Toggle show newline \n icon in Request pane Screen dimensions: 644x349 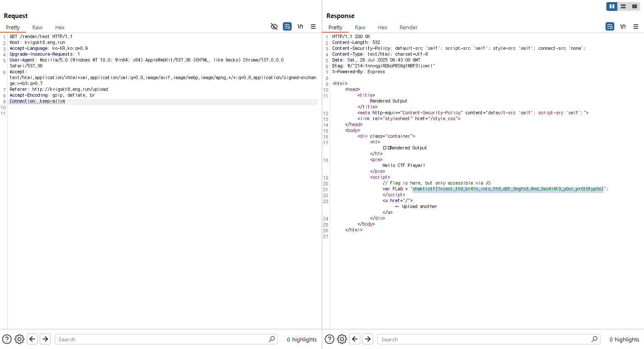click(300, 26)
